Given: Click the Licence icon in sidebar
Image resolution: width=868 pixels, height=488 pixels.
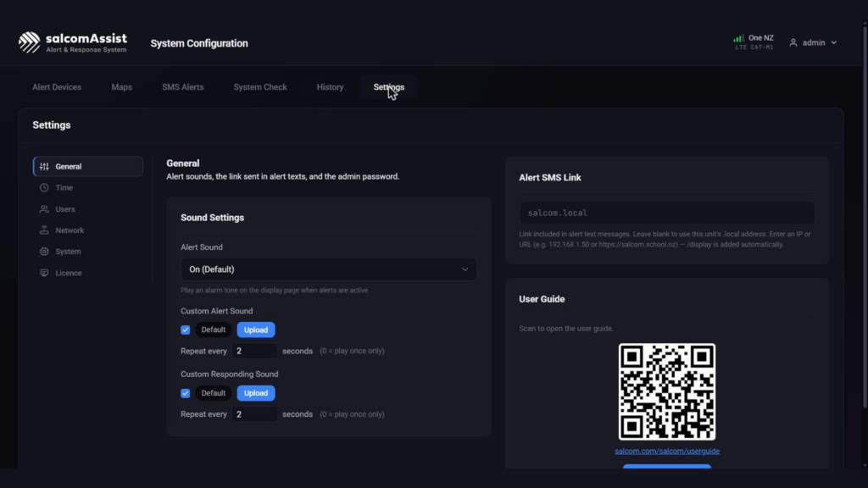Looking at the screenshot, I should [44, 273].
